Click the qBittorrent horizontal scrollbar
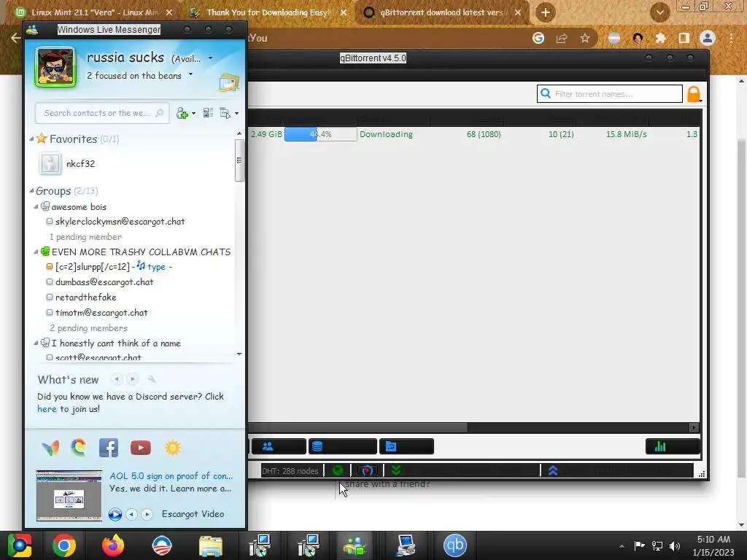Viewport: 747px width, 560px height. click(x=357, y=427)
